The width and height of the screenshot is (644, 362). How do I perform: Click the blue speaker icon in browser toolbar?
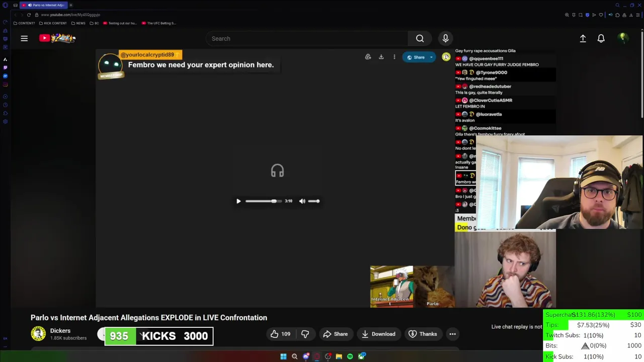point(611,15)
